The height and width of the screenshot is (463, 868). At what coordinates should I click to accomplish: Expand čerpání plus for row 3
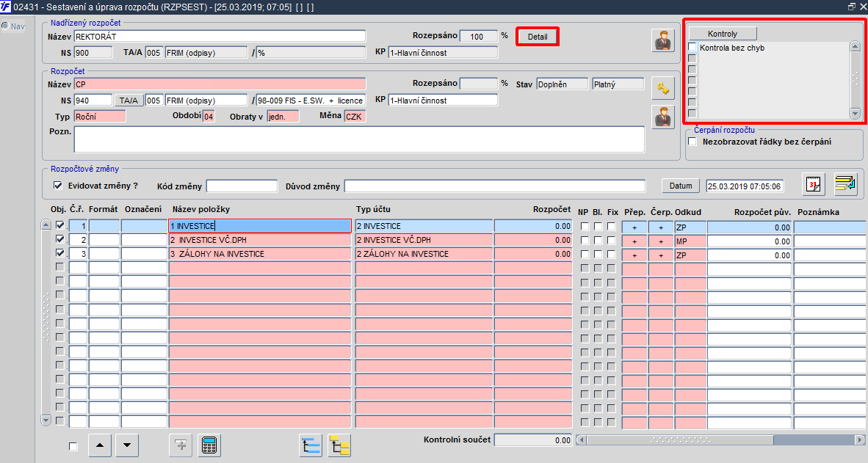(x=660, y=255)
